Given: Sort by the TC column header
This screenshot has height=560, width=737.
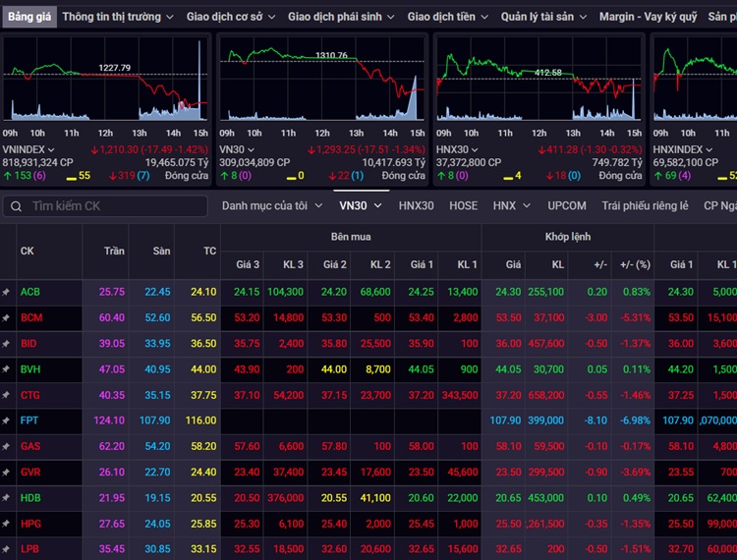Looking at the screenshot, I should [x=209, y=252].
